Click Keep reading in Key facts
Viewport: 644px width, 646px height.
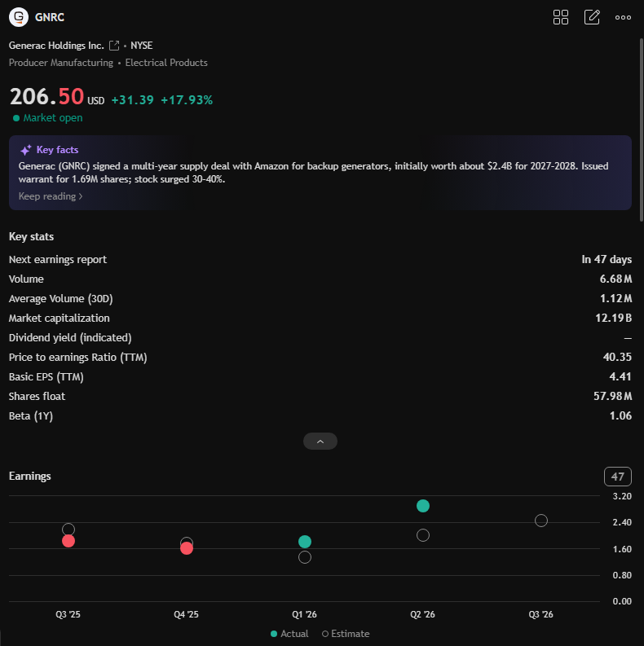pos(51,196)
